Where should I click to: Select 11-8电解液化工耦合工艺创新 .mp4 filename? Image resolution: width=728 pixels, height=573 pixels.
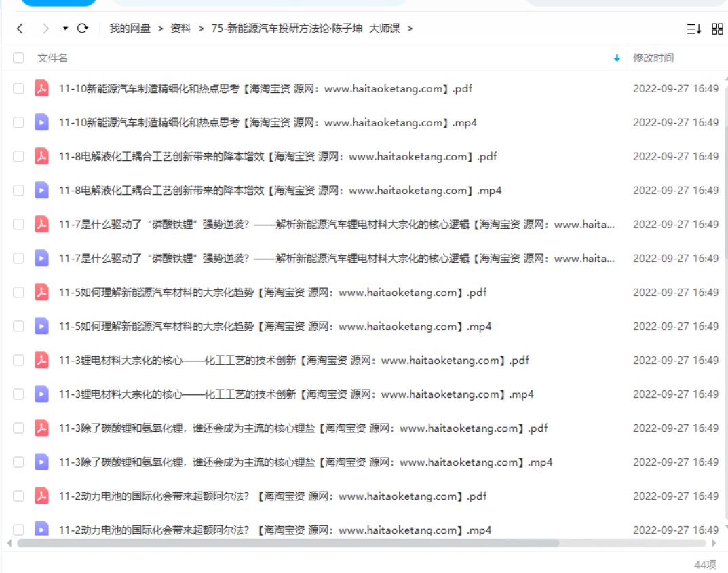[x=280, y=190]
